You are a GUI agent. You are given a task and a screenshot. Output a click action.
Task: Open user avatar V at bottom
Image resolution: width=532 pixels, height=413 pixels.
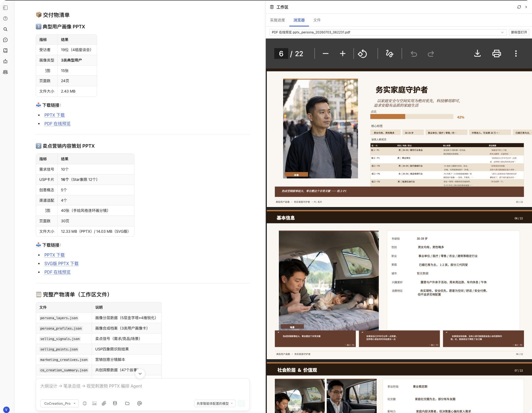(6, 410)
